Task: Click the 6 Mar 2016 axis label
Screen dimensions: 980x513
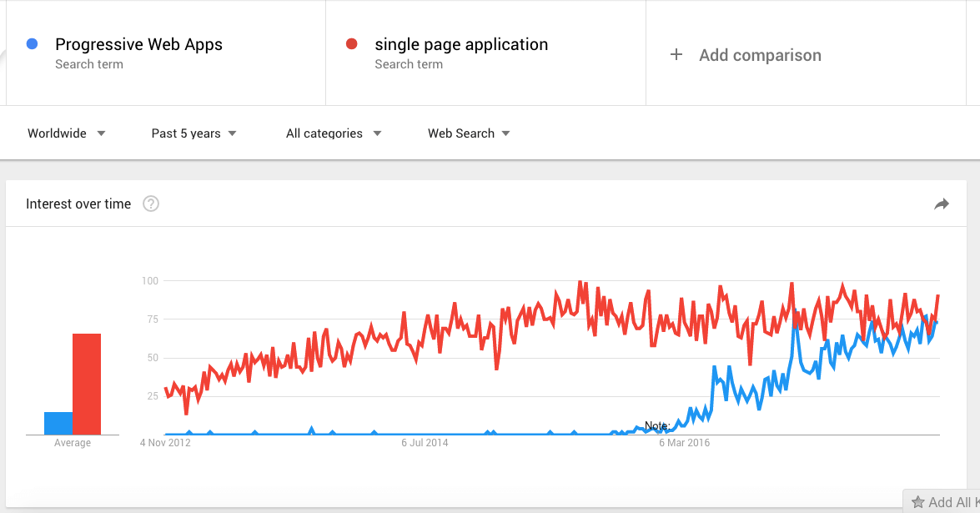Action: tap(684, 443)
